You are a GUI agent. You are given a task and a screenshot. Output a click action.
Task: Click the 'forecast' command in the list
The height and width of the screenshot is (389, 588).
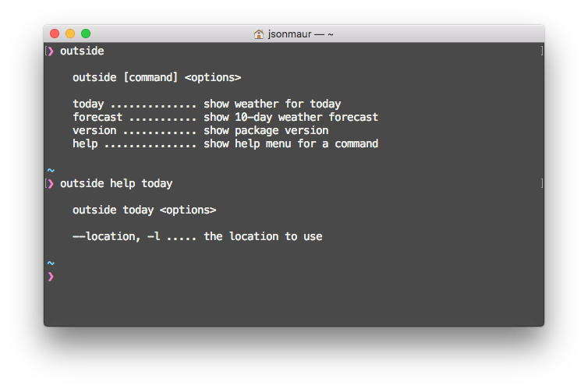click(x=97, y=117)
